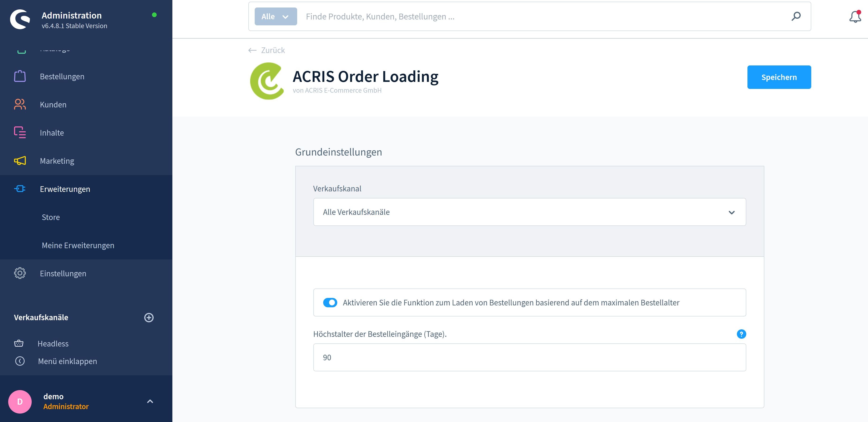Open the Alle search filter dropdown
The width and height of the screenshot is (868, 422).
point(276,16)
